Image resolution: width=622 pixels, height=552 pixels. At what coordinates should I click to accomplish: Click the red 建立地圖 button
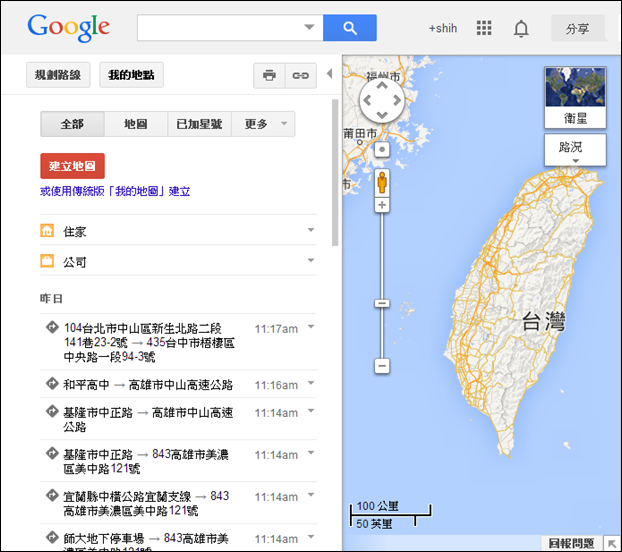(x=72, y=166)
